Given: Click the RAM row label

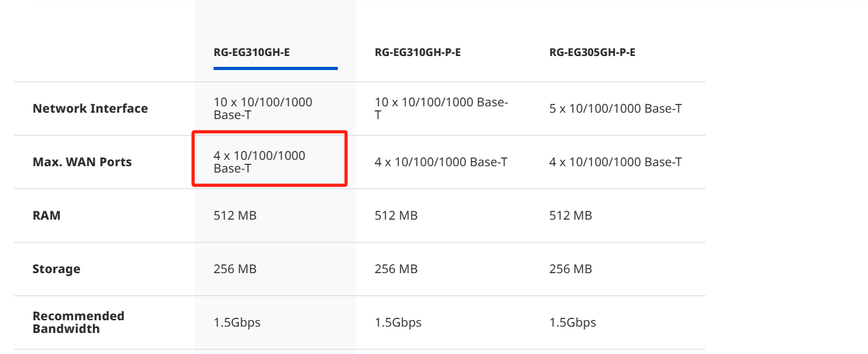Looking at the screenshot, I should 47,215.
